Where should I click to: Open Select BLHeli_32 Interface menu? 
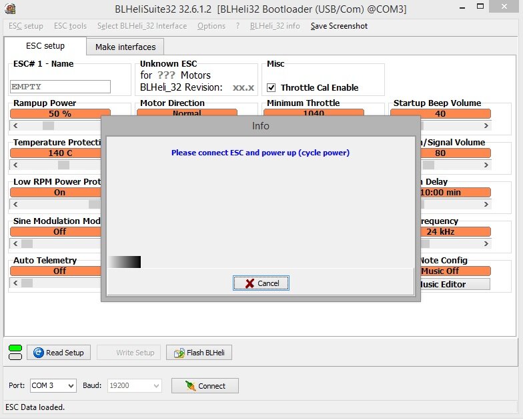(142, 26)
